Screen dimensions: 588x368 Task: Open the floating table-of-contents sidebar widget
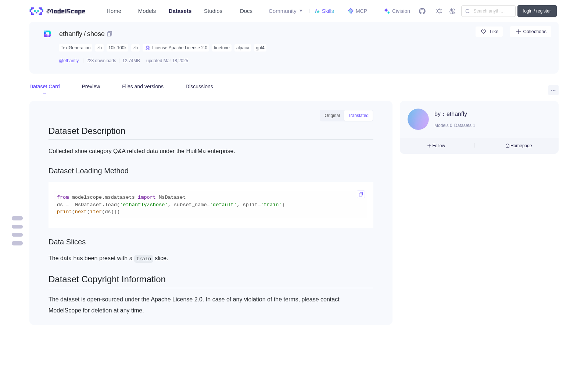[x=17, y=231]
